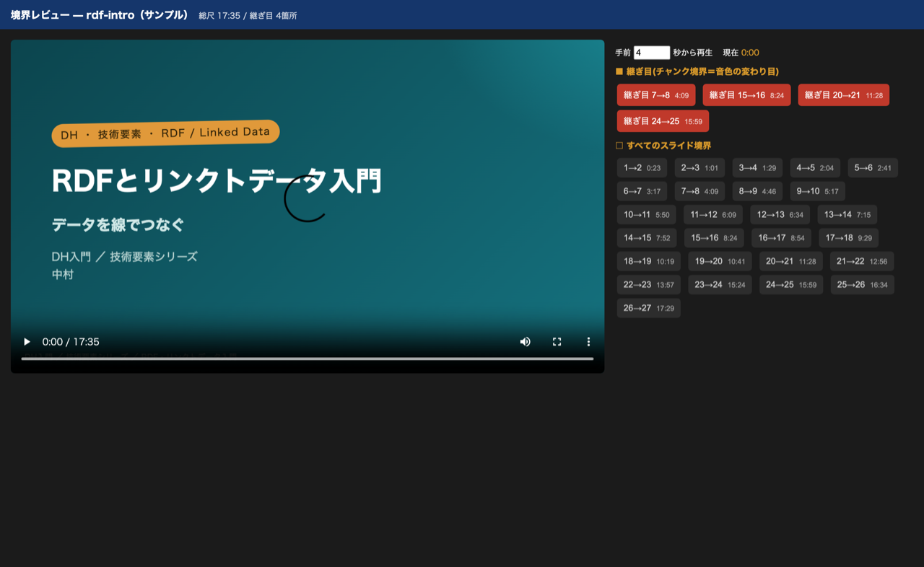Image resolution: width=924 pixels, height=567 pixels.
Task: Go to slide boundary 19→20 10:41
Action: pos(720,261)
